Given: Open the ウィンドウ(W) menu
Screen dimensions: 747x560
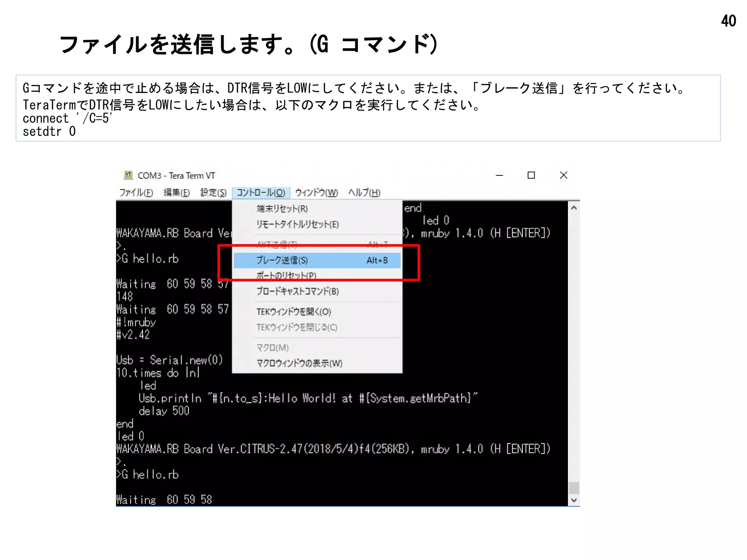Looking at the screenshot, I should (x=316, y=192).
